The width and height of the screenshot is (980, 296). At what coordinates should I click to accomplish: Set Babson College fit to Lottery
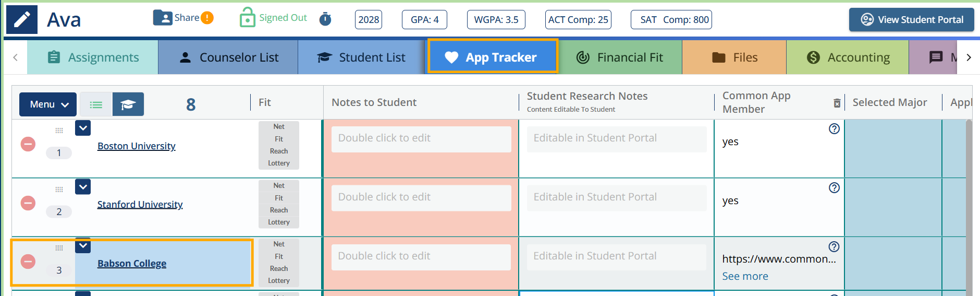pyautogui.click(x=279, y=281)
